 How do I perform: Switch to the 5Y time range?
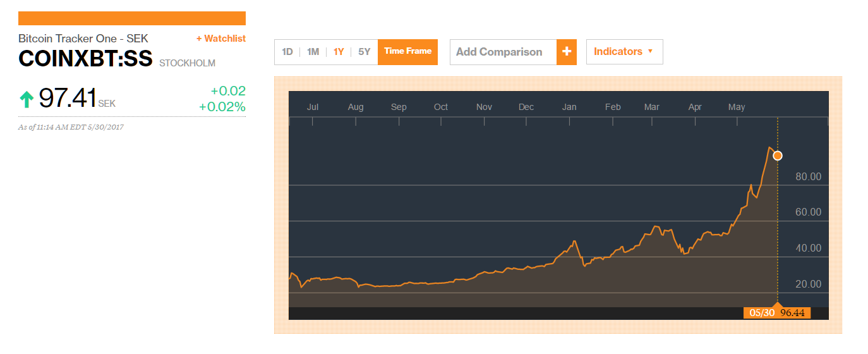(365, 52)
